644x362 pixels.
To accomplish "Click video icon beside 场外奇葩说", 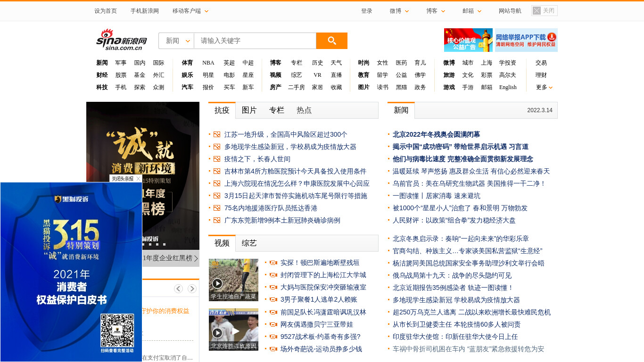I will [273, 349].
